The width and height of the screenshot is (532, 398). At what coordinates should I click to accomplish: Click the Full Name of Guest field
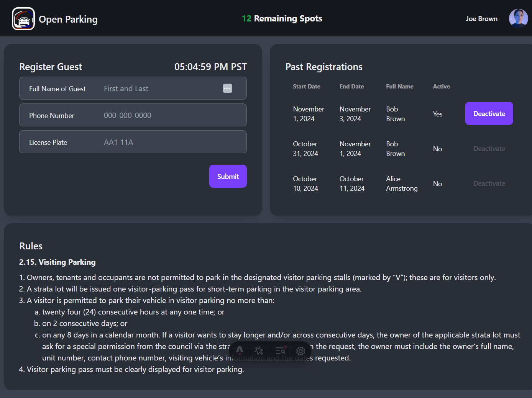(153, 88)
